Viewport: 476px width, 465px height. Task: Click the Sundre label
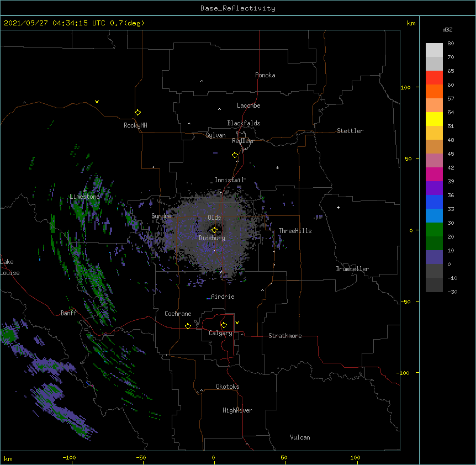point(161,216)
